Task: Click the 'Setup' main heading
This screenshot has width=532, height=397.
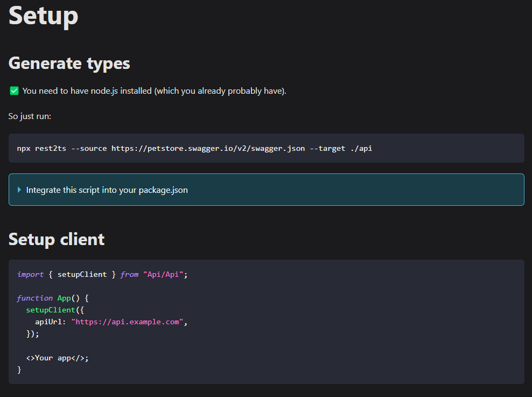Action: (44, 16)
